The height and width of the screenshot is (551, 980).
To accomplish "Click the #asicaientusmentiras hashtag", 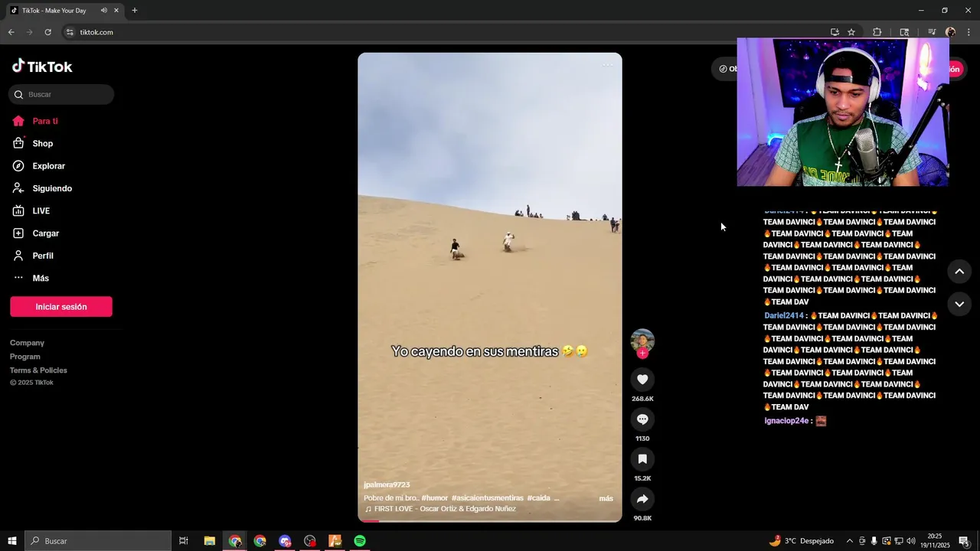I will pyautogui.click(x=487, y=498).
